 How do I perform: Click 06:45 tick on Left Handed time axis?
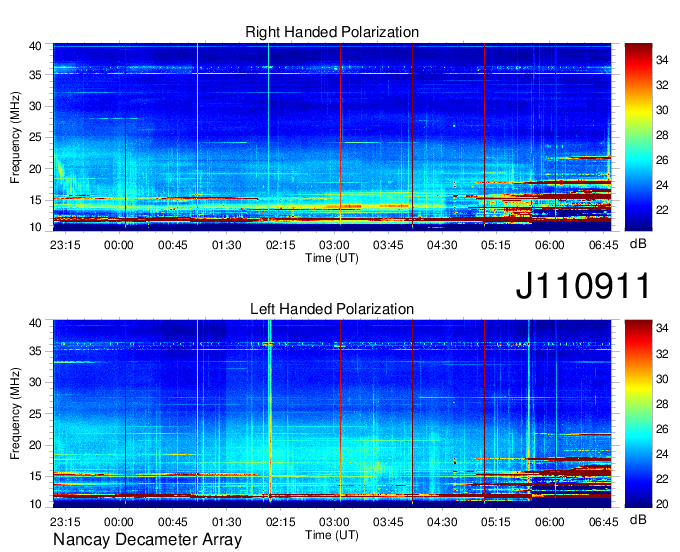tap(603, 522)
